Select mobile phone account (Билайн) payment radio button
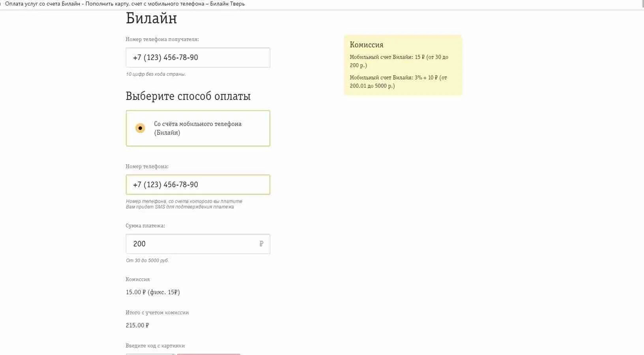The image size is (644, 355). tap(140, 128)
